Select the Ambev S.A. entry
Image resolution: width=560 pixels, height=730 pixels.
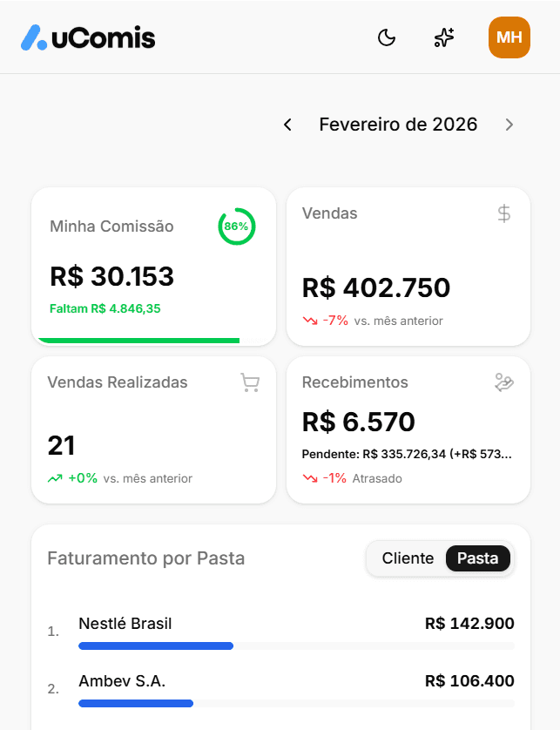click(x=122, y=681)
